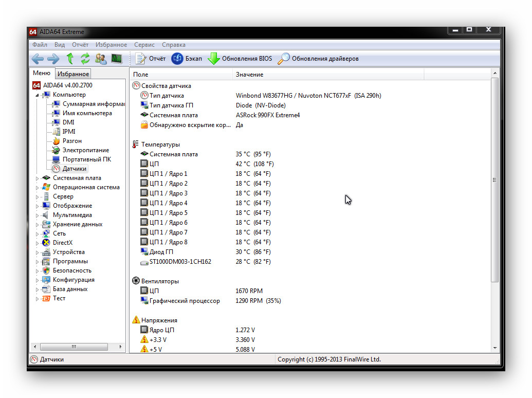Click the Тест tree icon
532x398 pixels.
tap(46, 298)
